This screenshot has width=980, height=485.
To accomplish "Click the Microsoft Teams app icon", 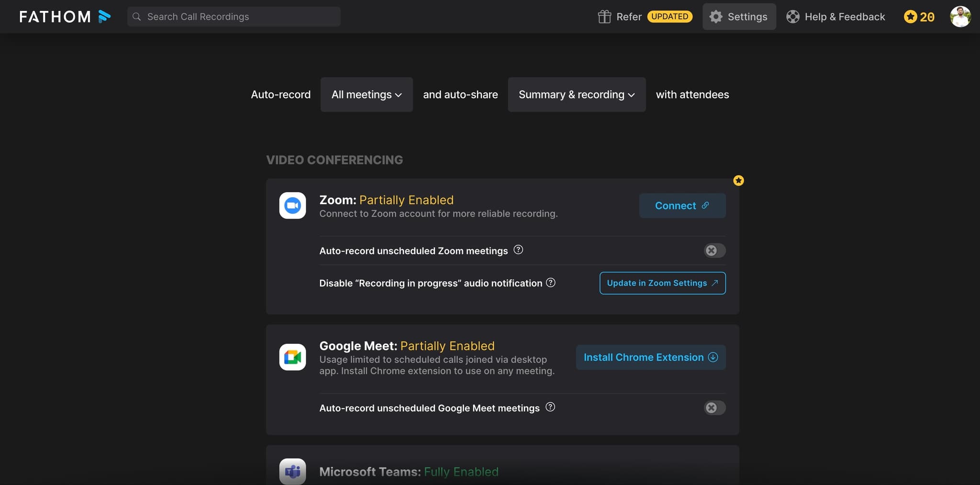I will point(292,472).
